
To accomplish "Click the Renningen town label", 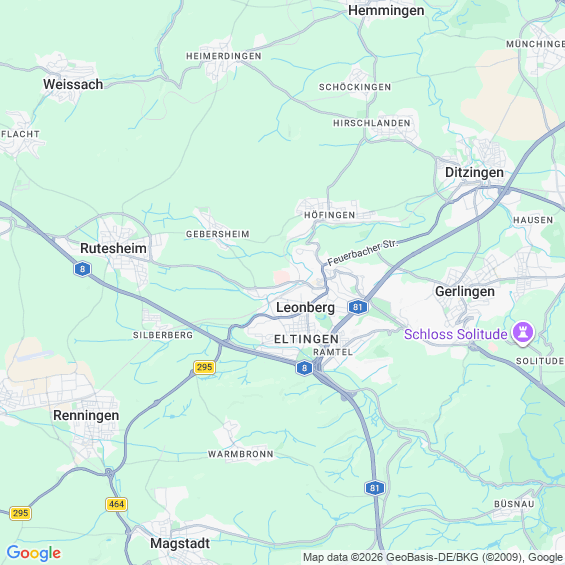I will (x=86, y=415).
